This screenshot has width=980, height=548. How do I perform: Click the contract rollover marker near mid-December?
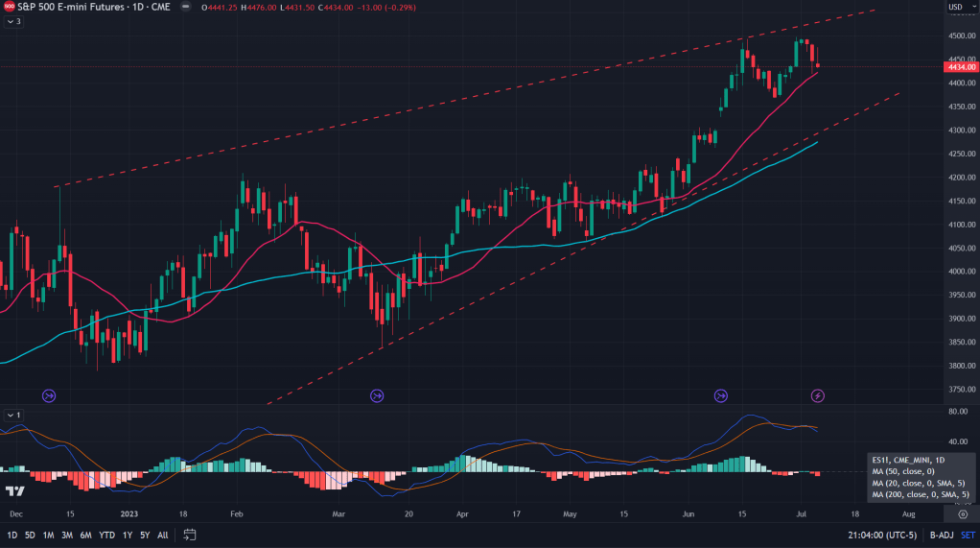click(x=49, y=395)
